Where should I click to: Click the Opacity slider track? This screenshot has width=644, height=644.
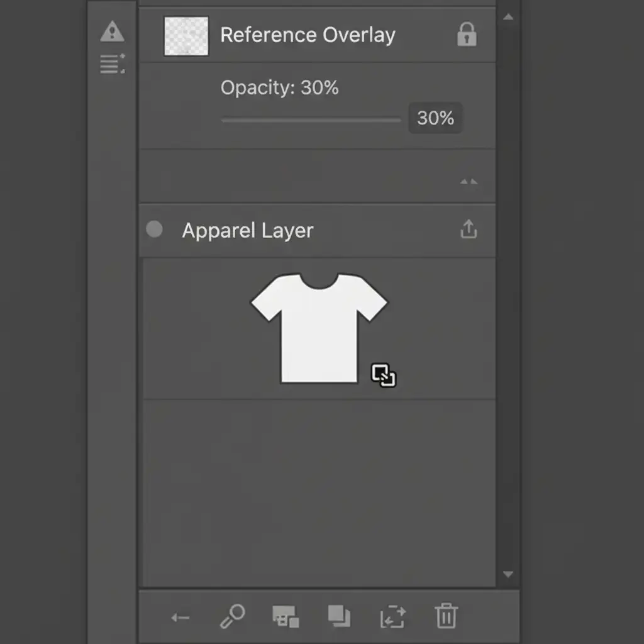311,119
